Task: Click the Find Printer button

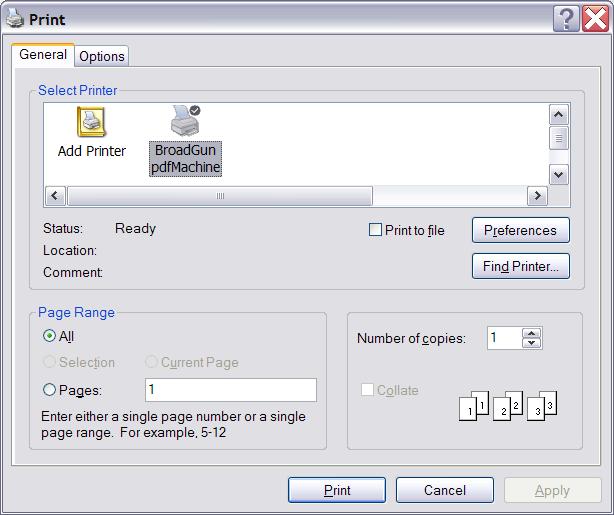Action: click(520, 266)
